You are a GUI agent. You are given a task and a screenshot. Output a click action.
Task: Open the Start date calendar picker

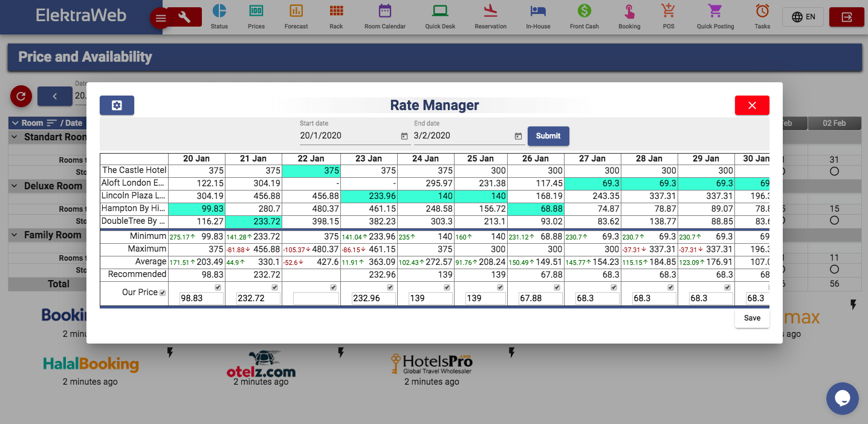tap(404, 136)
